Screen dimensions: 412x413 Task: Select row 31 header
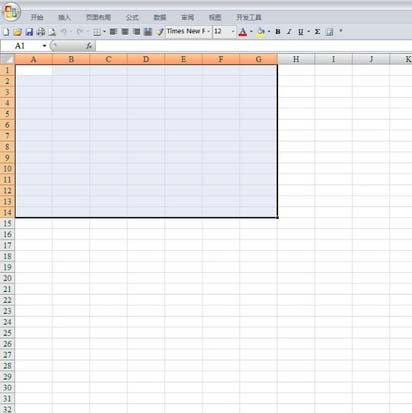click(x=7, y=398)
